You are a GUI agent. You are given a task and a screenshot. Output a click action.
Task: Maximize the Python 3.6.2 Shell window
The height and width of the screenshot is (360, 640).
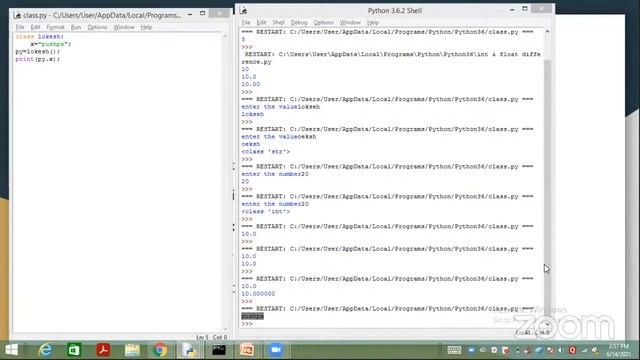click(x=525, y=9)
